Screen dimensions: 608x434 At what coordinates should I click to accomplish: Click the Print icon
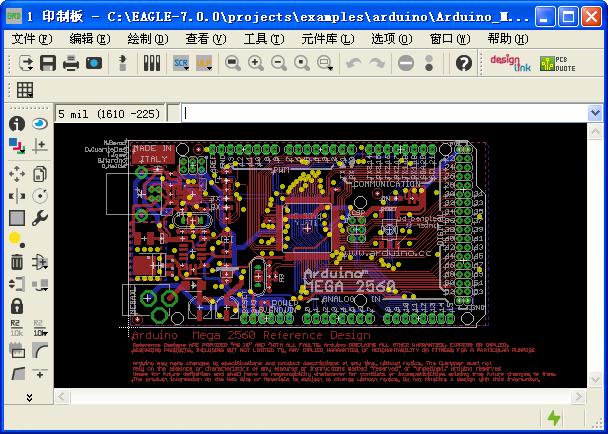tap(71, 63)
